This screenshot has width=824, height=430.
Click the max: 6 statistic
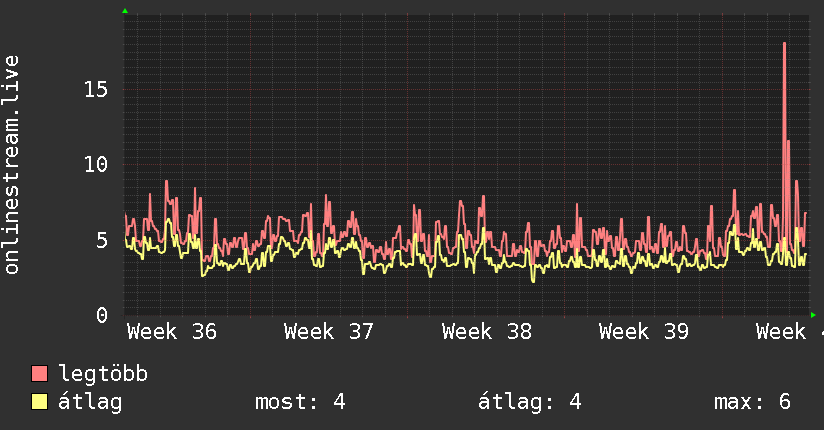click(x=752, y=402)
